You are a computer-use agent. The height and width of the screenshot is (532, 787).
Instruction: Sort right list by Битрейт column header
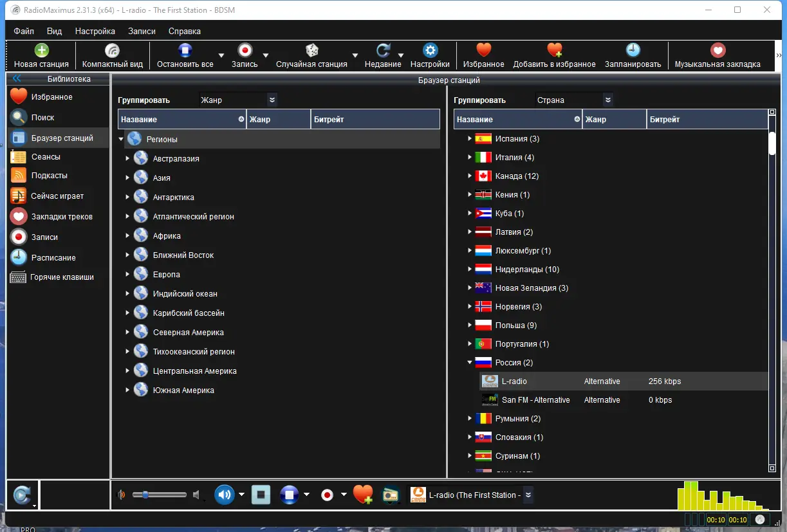click(707, 119)
